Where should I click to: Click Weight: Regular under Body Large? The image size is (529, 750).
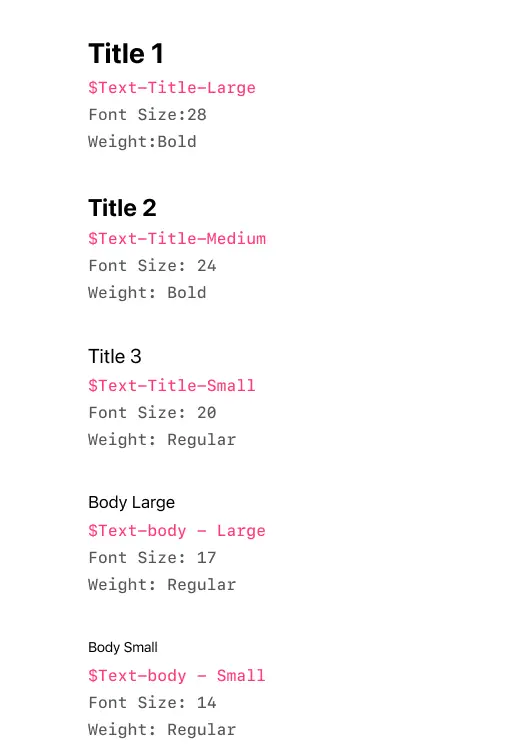tap(162, 585)
